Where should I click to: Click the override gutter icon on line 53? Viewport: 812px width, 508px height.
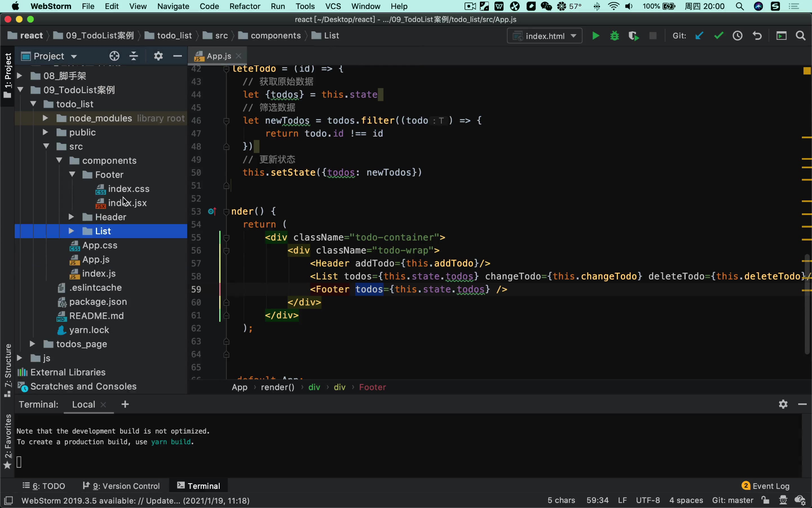(212, 211)
